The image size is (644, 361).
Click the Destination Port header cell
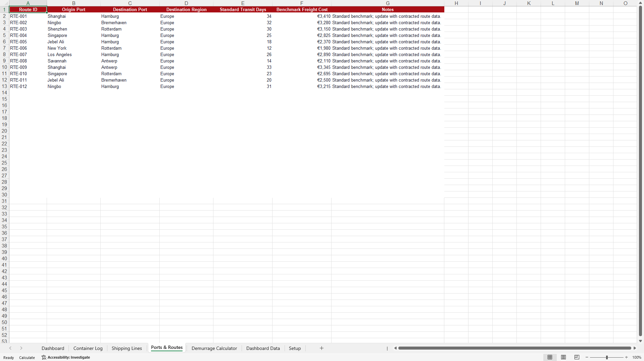coord(130,9)
